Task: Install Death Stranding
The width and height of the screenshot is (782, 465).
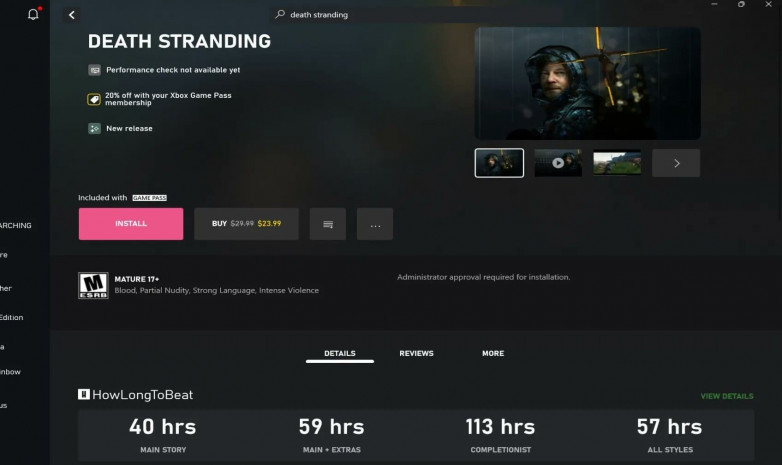Action: (x=131, y=224)
